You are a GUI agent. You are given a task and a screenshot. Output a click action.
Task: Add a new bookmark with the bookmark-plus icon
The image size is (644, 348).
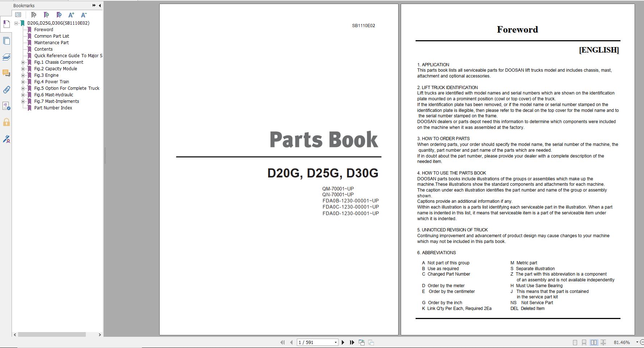click(x=46, y=15)
